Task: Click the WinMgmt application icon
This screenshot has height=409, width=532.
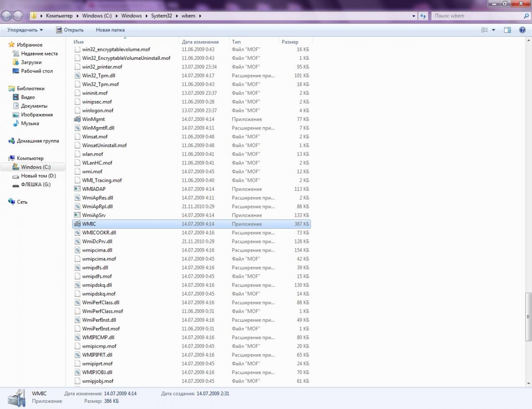Action: (x=78, y=119)
